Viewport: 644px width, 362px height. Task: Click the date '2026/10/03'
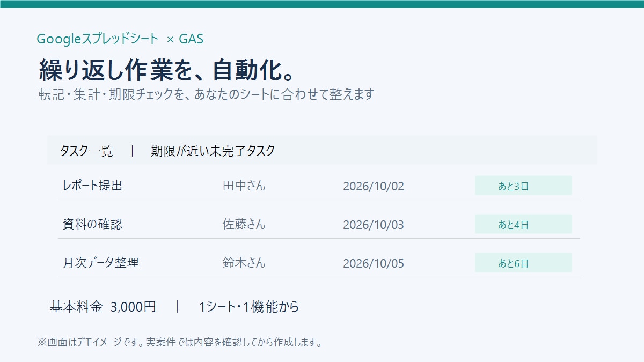(374, 225)
